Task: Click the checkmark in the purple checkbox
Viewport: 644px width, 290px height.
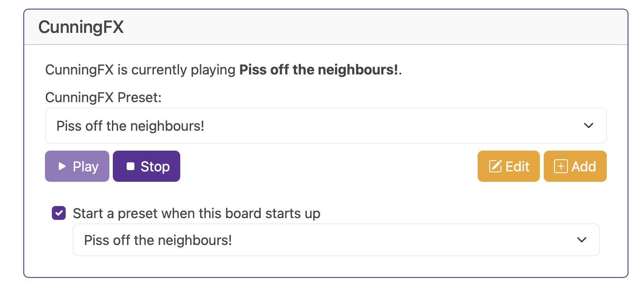Action: [59, 213]
